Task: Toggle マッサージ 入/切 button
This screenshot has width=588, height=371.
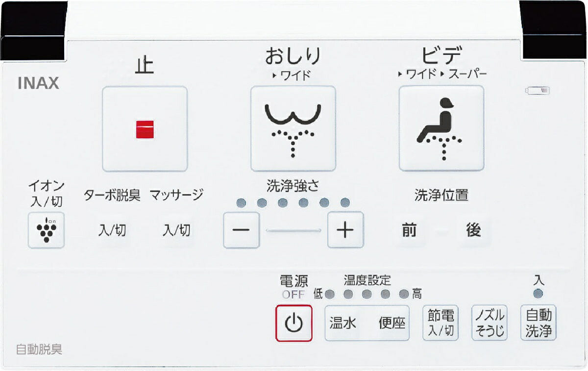Action: coord(176,230)
